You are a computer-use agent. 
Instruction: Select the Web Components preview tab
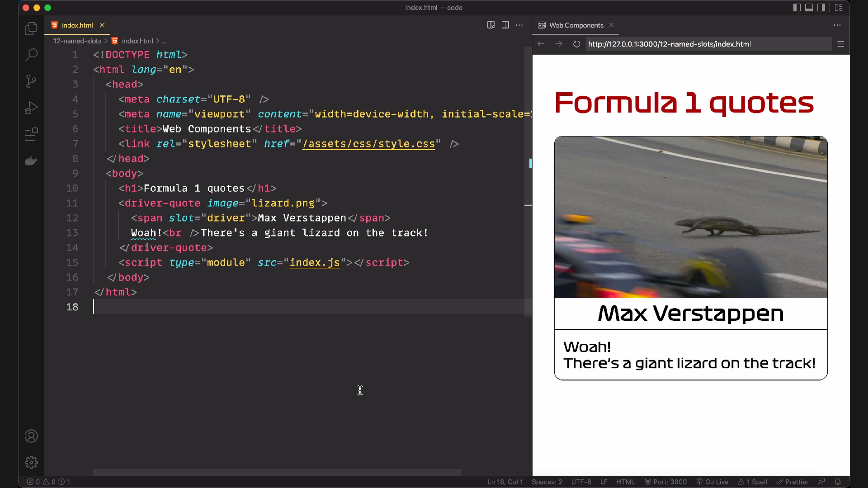pos(576,25)
